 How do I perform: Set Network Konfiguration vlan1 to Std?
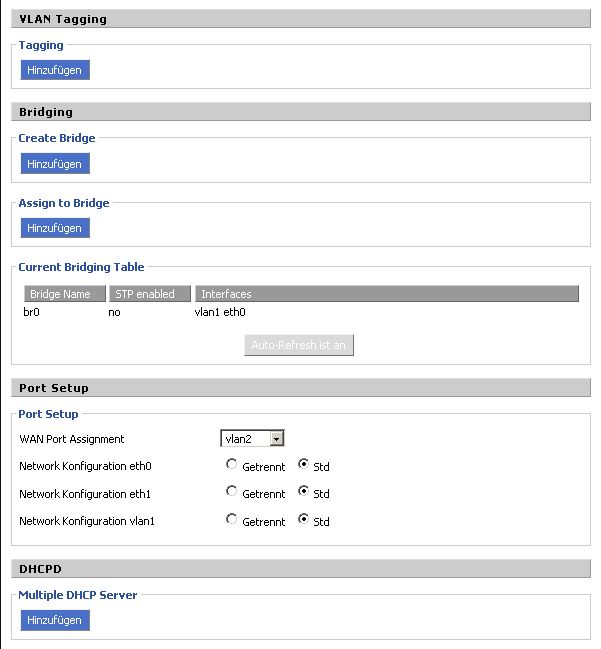304,520
